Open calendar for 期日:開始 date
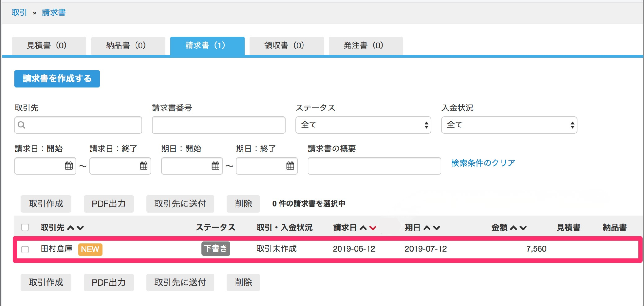 [x=215, y=166]
